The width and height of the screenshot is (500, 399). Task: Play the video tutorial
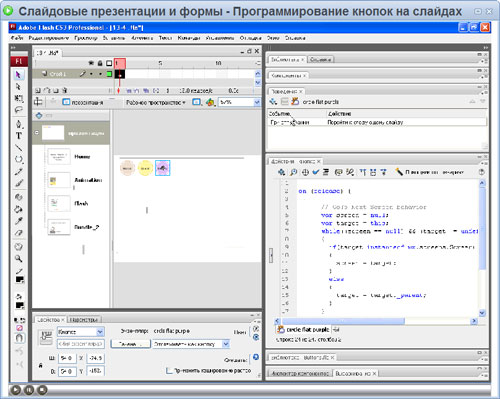tap(15, 389)
